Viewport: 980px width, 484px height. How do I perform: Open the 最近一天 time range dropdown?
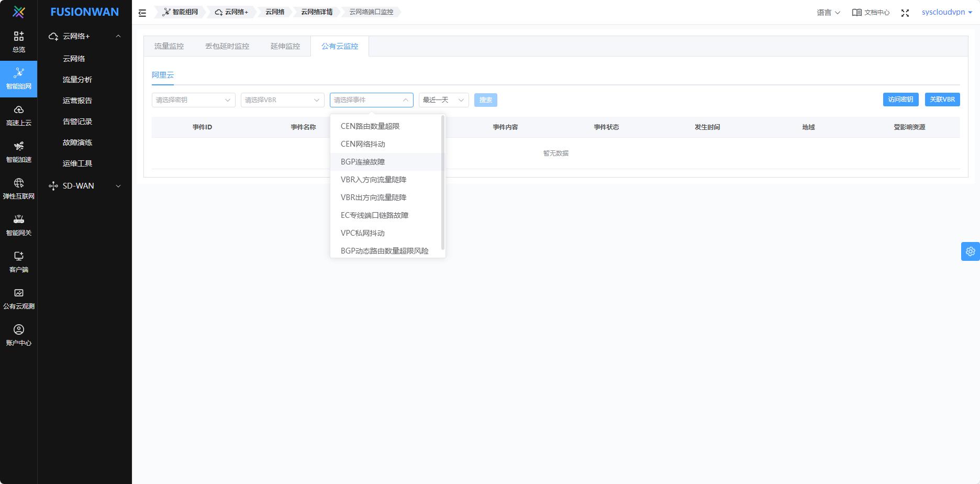pyautogui.click(x=444, y=100)
